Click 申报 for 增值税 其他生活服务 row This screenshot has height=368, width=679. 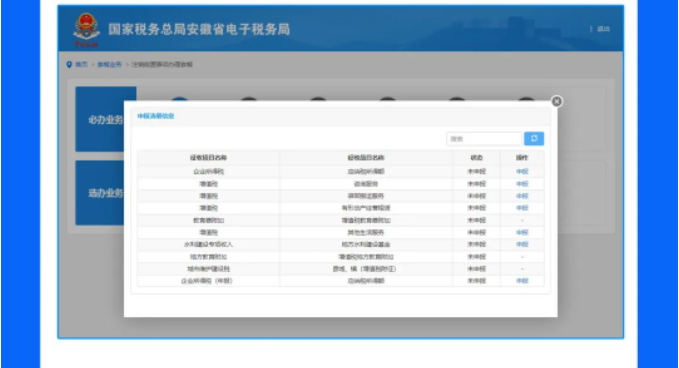522,232
